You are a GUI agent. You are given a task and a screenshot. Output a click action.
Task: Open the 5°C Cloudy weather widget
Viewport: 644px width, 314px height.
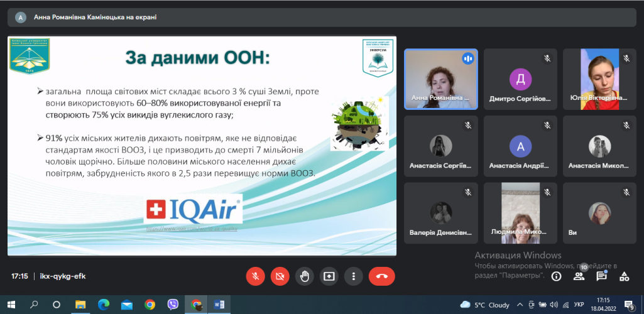coord(484,305)
